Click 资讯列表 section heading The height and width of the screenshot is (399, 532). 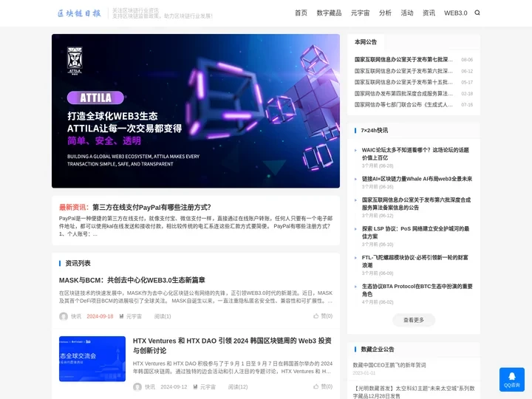pyautogui.click(x=78, y=263)
